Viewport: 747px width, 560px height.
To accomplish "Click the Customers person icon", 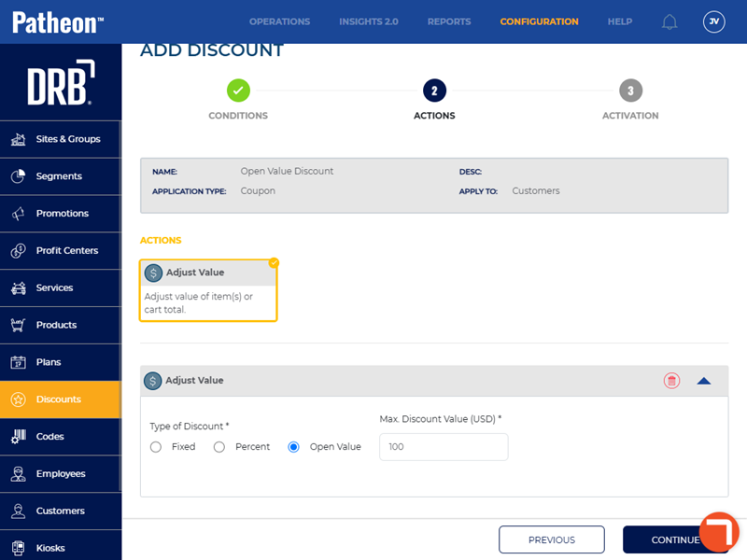I will (18, 511).
